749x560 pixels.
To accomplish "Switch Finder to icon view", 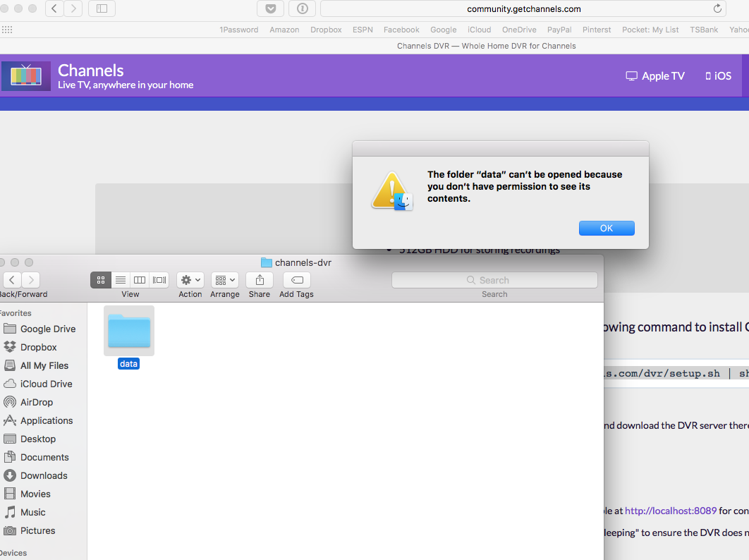I will pos(101,280).
